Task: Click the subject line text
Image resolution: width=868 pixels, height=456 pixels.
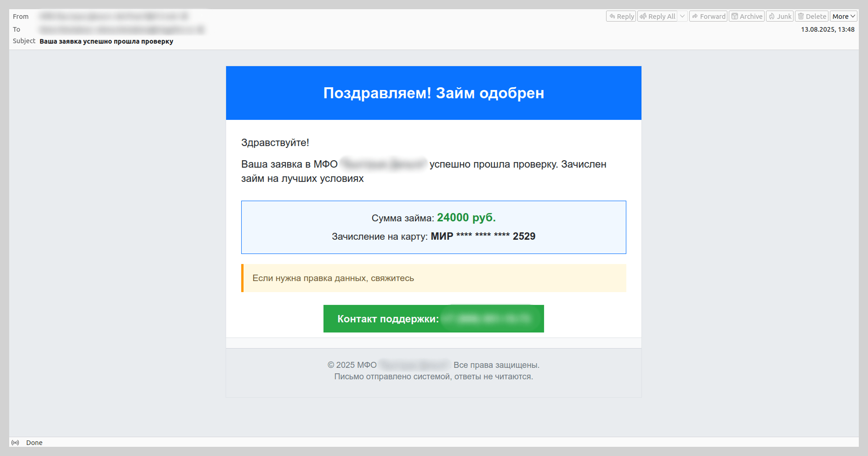Action: pyautogui.click(x=106, y=41)
